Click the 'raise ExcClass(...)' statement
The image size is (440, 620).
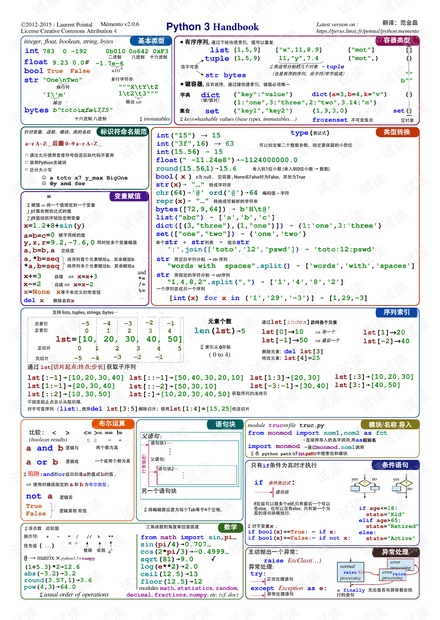tap(292, 561)
